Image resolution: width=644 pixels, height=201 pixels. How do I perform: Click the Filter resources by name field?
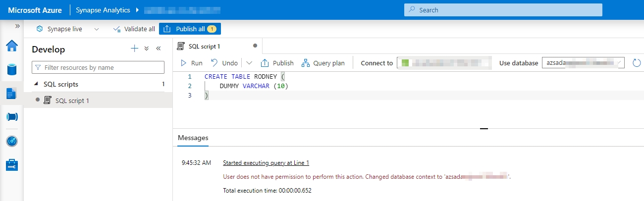point(98,67)
